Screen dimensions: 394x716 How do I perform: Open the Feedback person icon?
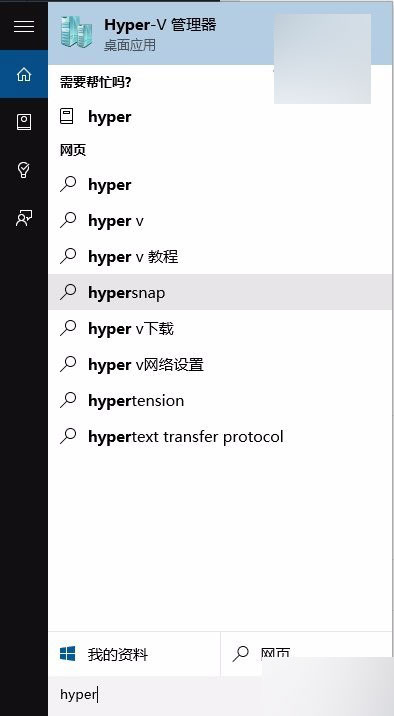(x=24, y=218)
